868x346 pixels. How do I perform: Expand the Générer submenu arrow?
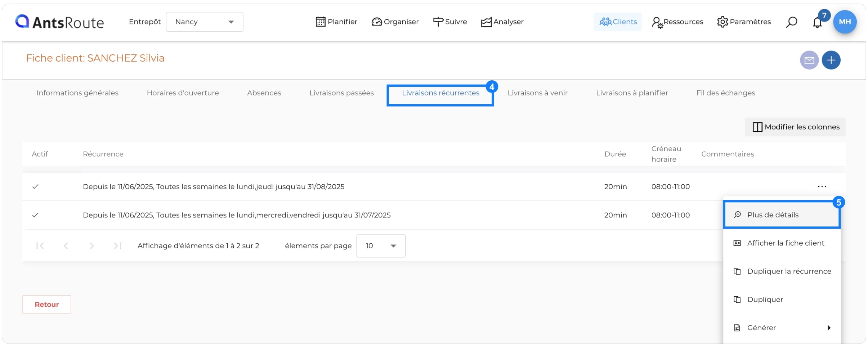(x=829, y=328)
